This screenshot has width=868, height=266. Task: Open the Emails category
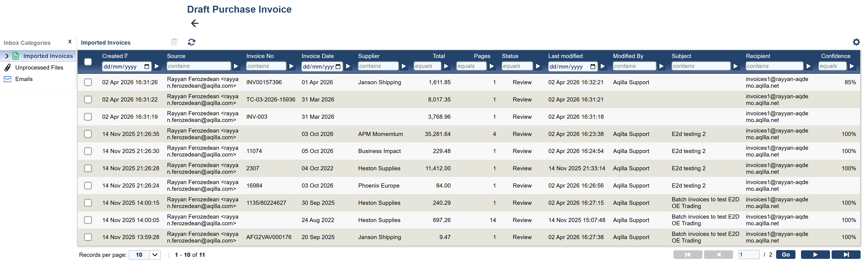coord(24,79)
